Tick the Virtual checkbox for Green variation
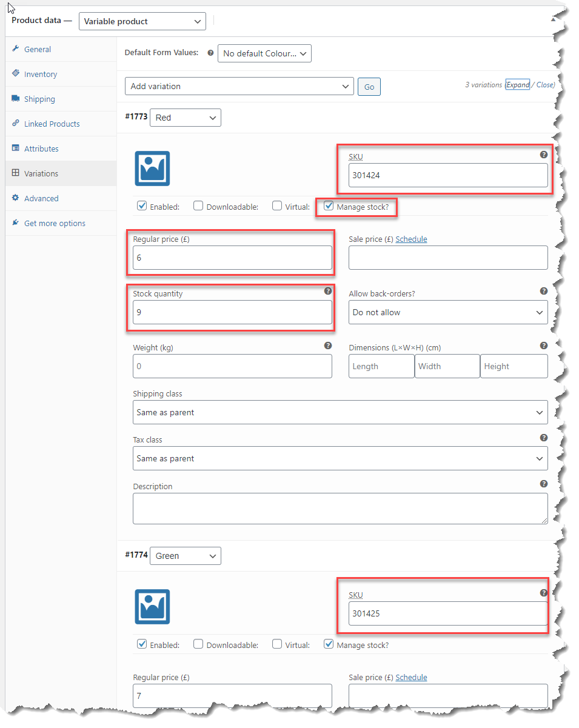The height and width of the screenshot is (728, 579). pyautogui.click(x=277, y=644)
